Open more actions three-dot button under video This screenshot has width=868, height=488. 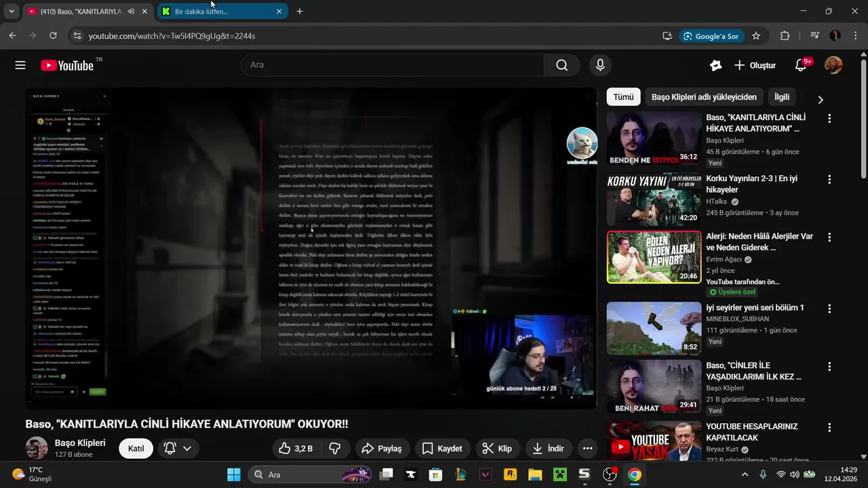click(x=587, y=449)
